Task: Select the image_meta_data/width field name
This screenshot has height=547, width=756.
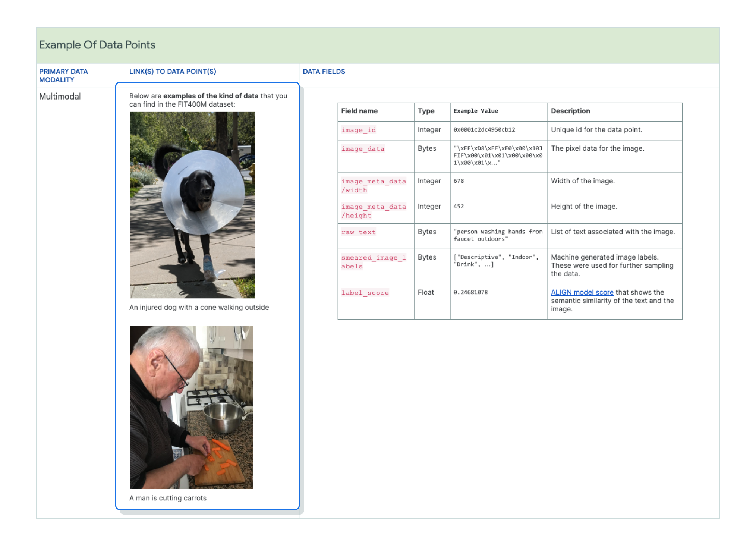Action: (x=374, y=186)
